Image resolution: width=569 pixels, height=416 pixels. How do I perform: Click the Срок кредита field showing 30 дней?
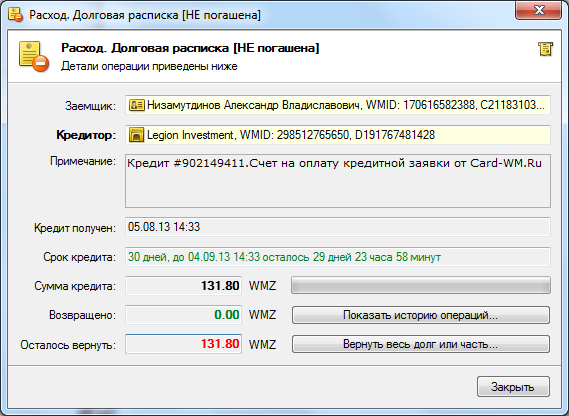coord(338,257)
